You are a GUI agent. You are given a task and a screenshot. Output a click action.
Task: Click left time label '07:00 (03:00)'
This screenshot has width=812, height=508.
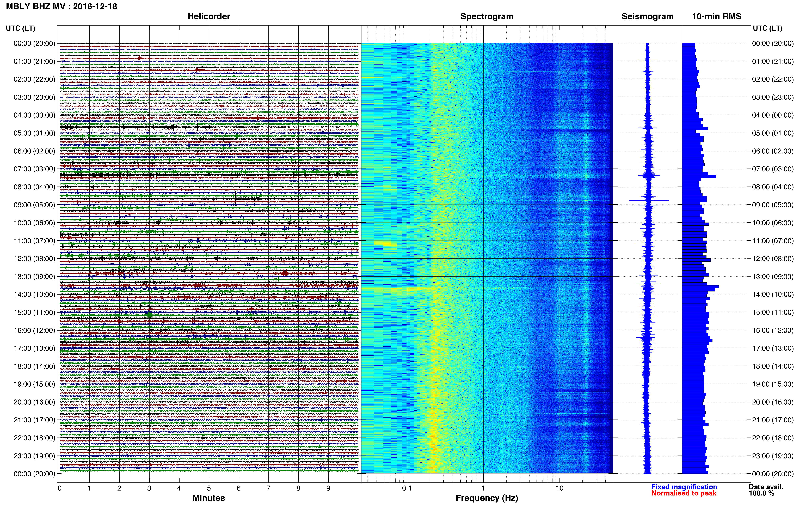[x=34, y=169]
